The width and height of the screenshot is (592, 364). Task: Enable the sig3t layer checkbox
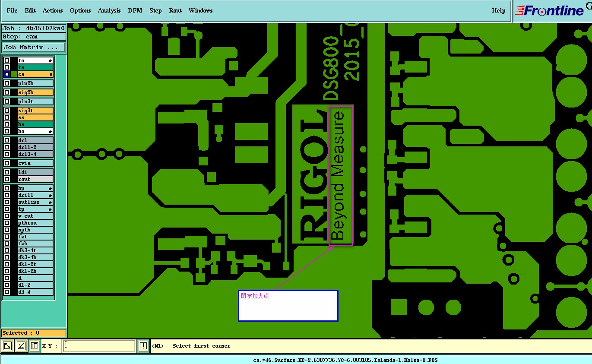point(7,111)
